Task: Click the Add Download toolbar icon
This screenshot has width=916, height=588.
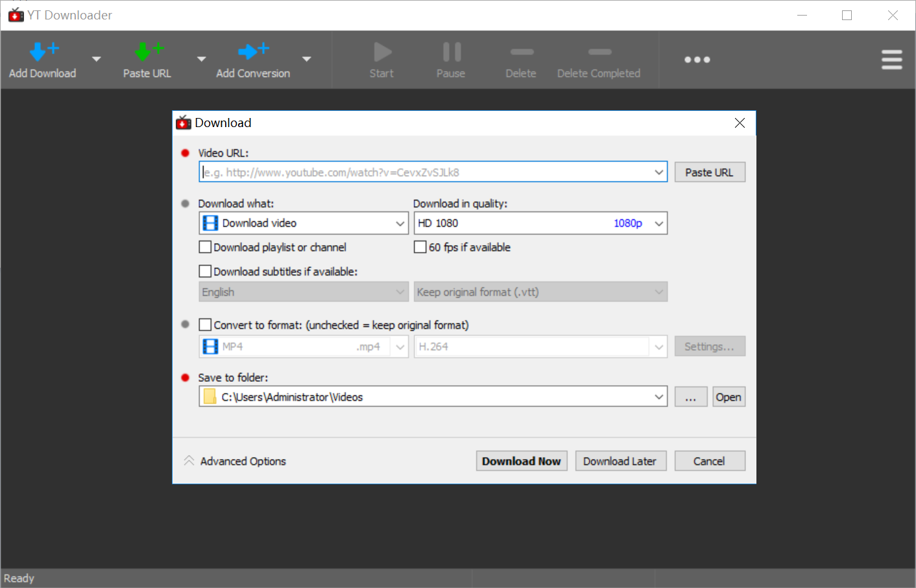Action: click(44, 51)
